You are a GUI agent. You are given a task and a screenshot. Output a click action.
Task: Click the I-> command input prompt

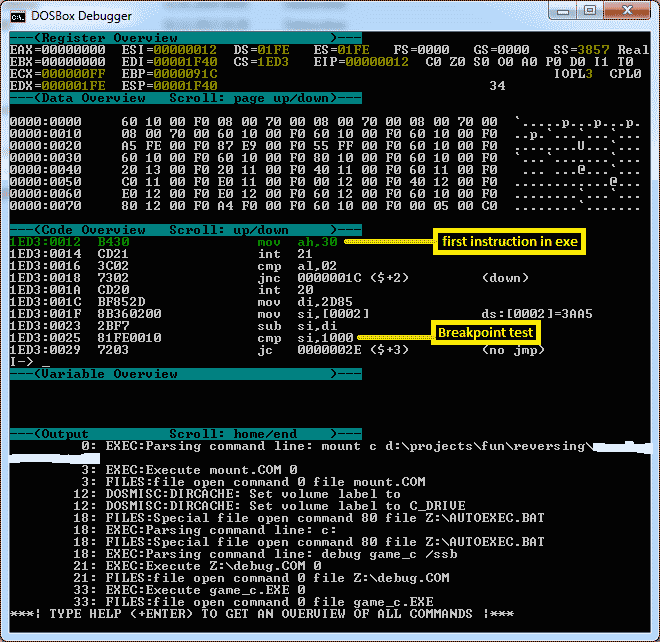click(x=29, y=362)
